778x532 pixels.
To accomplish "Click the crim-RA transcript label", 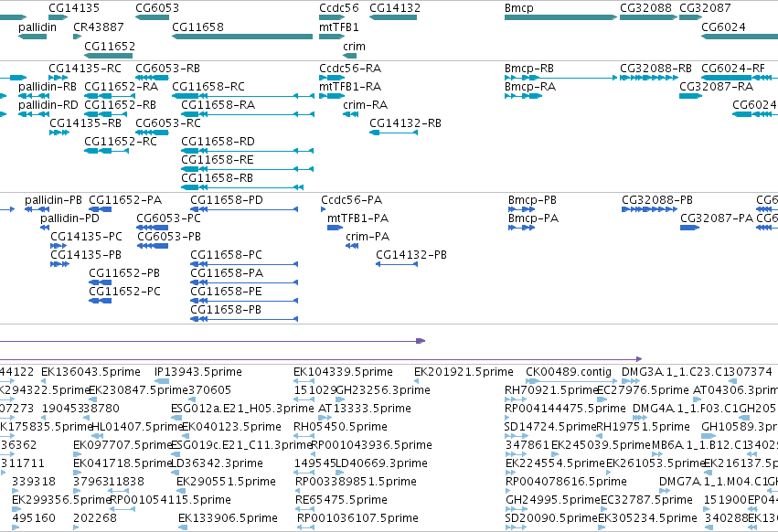I will coord(365,105).
